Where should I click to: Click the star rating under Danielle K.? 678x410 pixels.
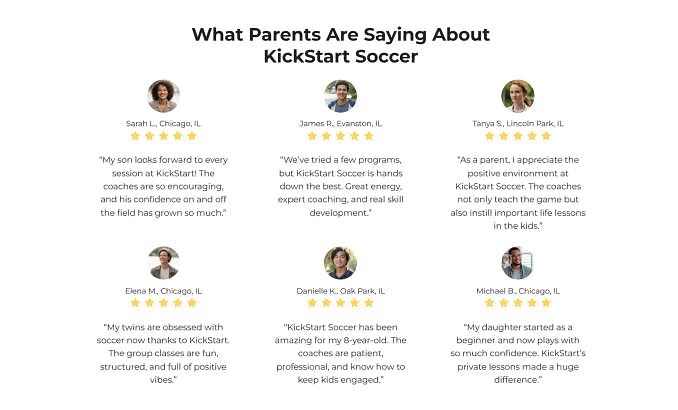tap(340, 302)
